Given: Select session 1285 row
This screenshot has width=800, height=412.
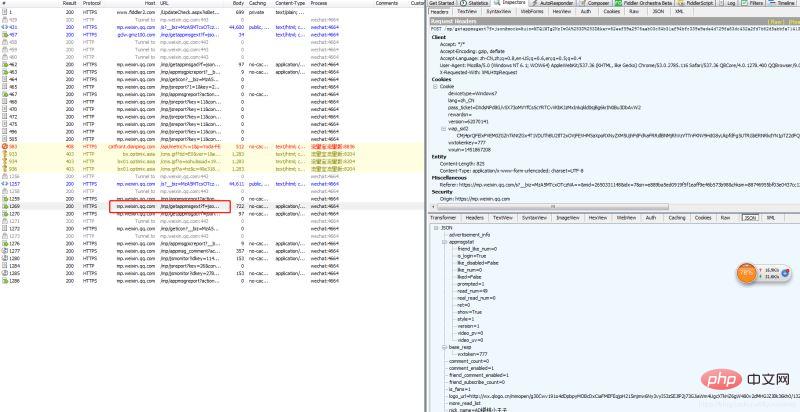Looking at the screenshot, I should 212,273.
